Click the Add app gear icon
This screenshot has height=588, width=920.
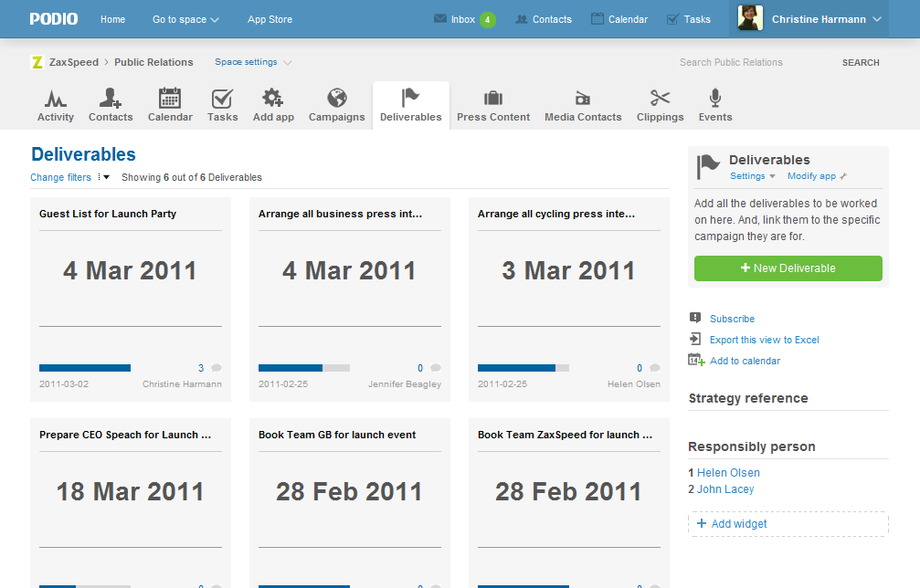click(x=272, y=99)
